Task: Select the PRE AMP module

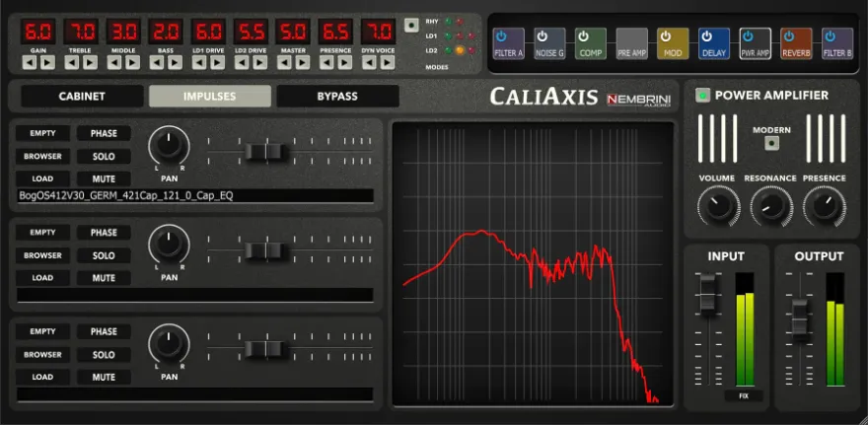Action: (x=631, y=43)
